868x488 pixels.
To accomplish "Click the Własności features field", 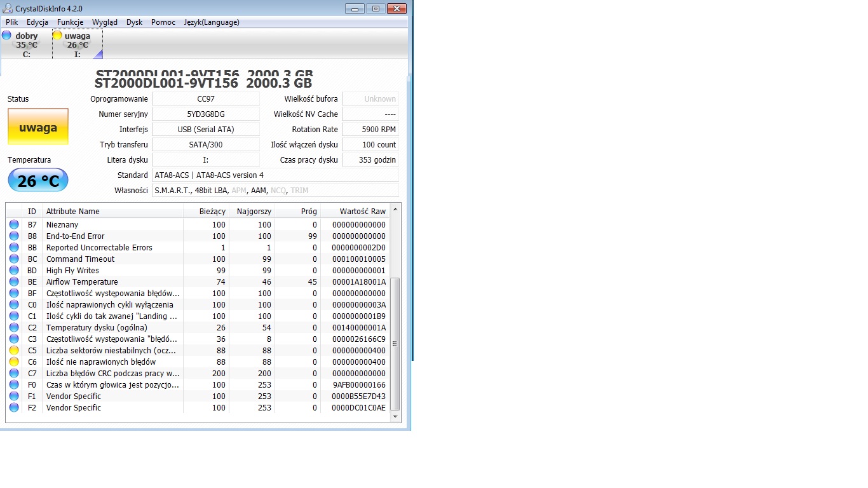I will coord(276,190).
